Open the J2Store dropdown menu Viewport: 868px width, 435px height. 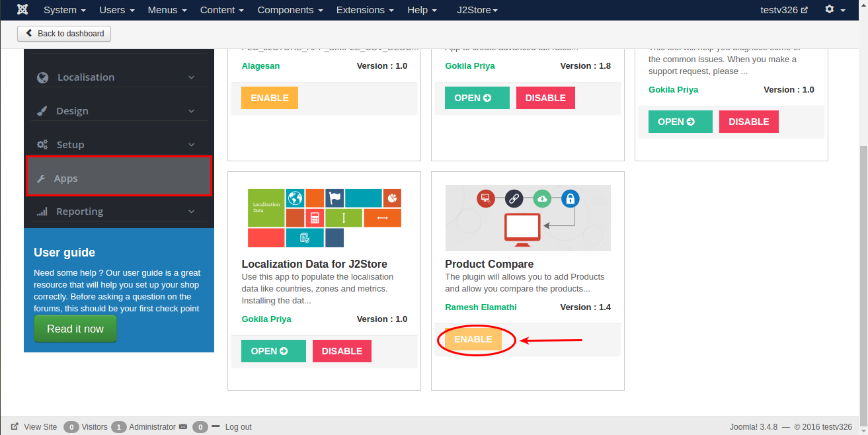(477, 10)
